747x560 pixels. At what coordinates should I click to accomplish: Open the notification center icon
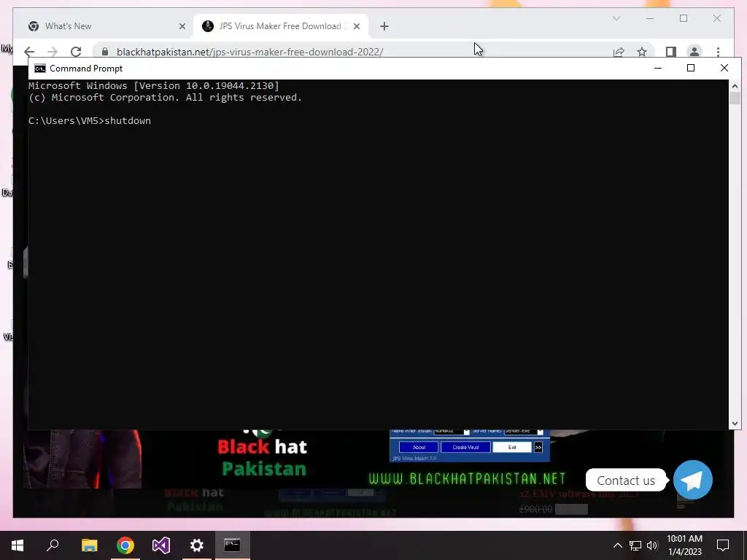pos(723,545)
